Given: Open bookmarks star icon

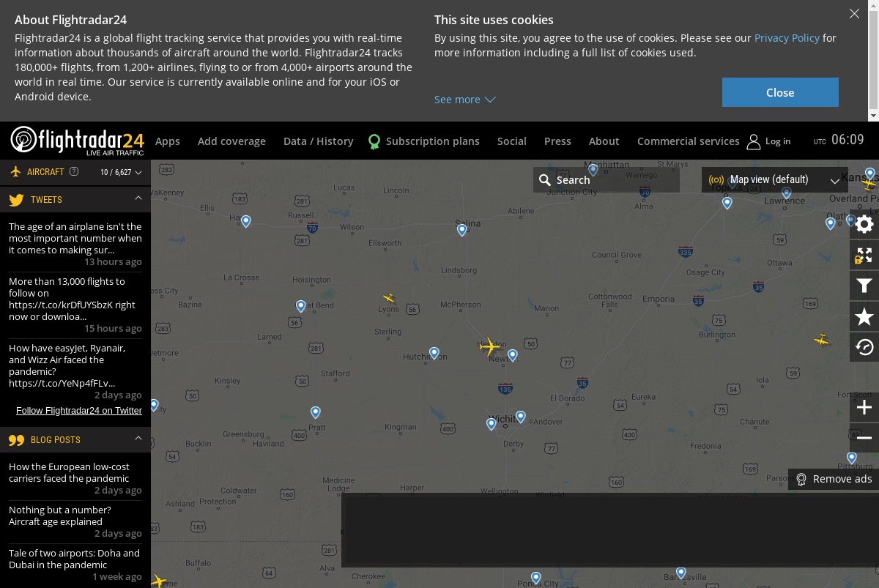Looking at the screenshot, I should click(x=864, y=316).
